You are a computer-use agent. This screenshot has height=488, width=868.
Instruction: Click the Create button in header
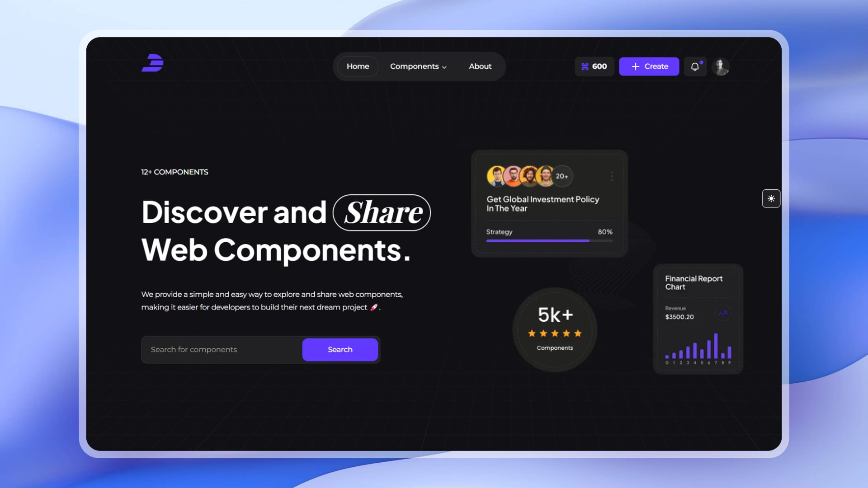(x=649, y=66)
